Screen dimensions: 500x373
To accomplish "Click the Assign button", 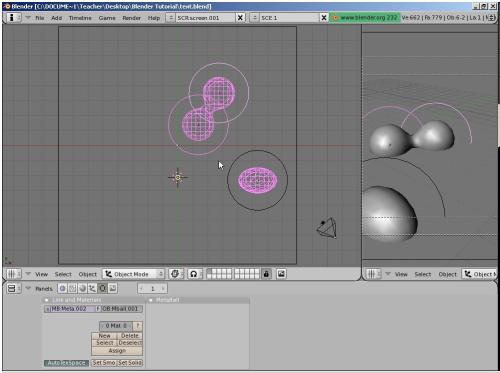I will pyautogui.click(x=117, y=351).
